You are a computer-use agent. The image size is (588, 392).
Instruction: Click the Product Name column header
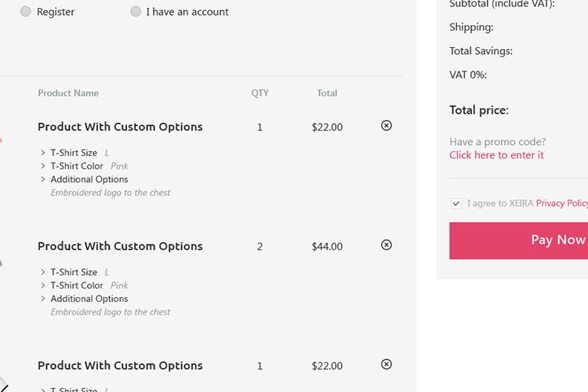[x=68, y=93]
